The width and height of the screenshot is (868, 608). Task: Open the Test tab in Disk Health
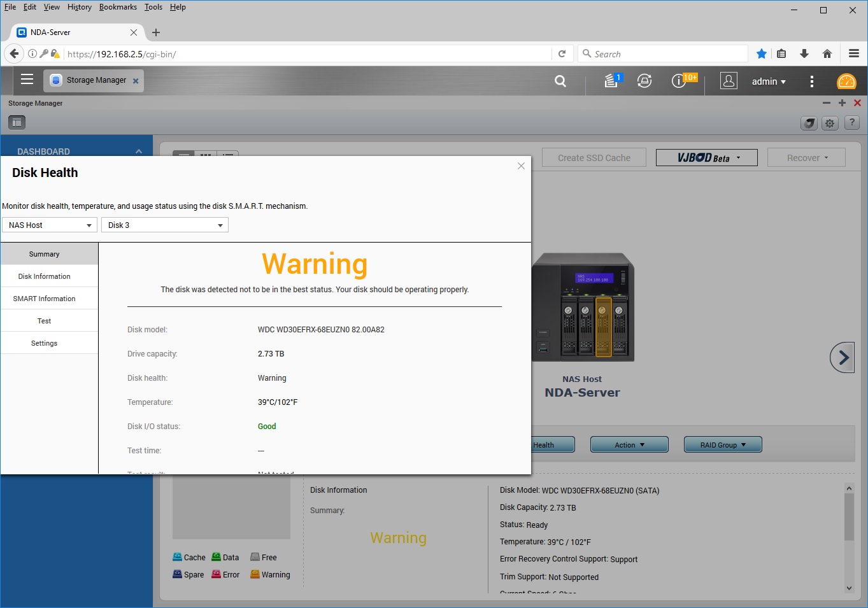pyautogui.click(x=49, y=321)
